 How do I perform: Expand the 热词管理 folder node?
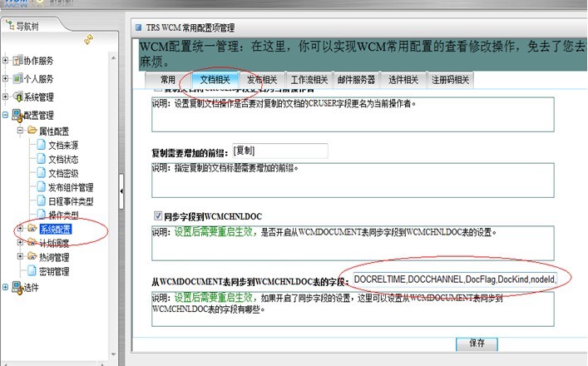[x=20, y=256]
